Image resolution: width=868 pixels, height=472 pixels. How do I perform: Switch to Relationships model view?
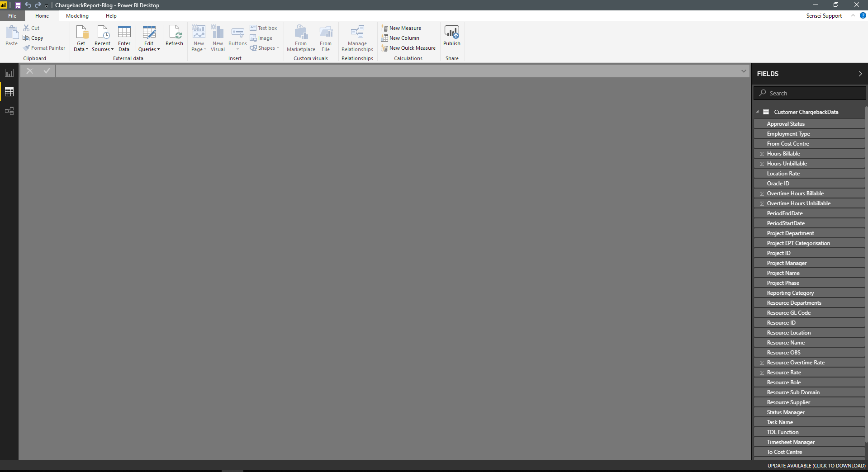pyautogui.click(x=9, y=111)
